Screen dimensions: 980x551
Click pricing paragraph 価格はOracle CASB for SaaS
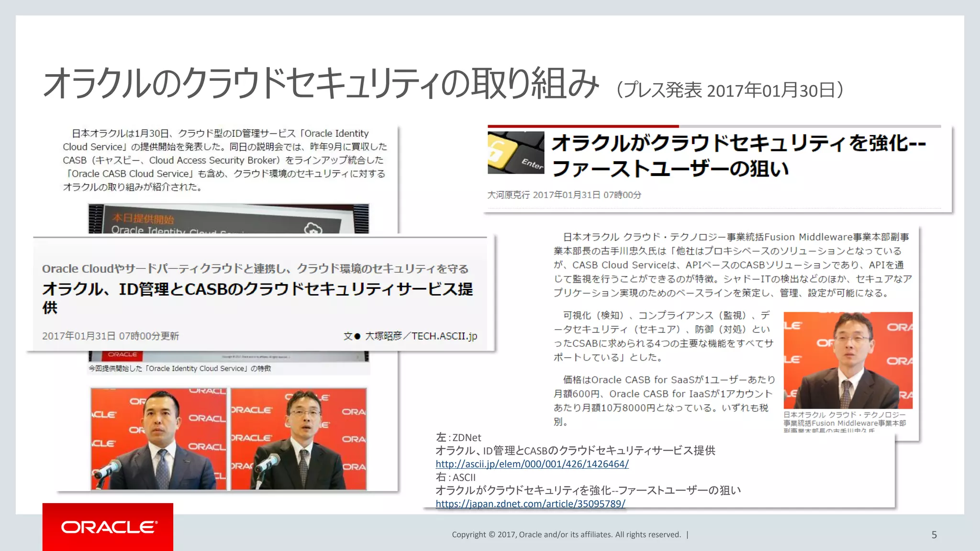click(664, 401)
